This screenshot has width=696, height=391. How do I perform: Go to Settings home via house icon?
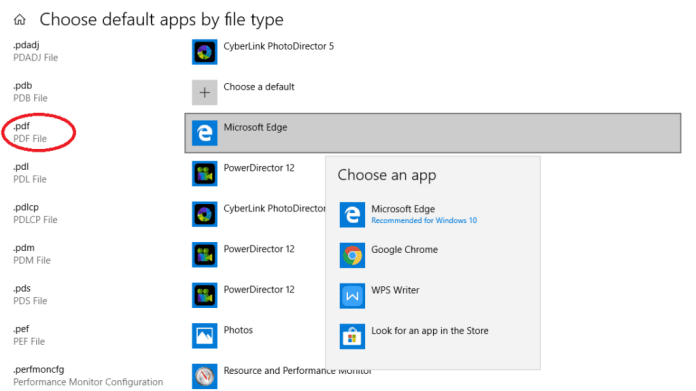(x=20, y=20)
